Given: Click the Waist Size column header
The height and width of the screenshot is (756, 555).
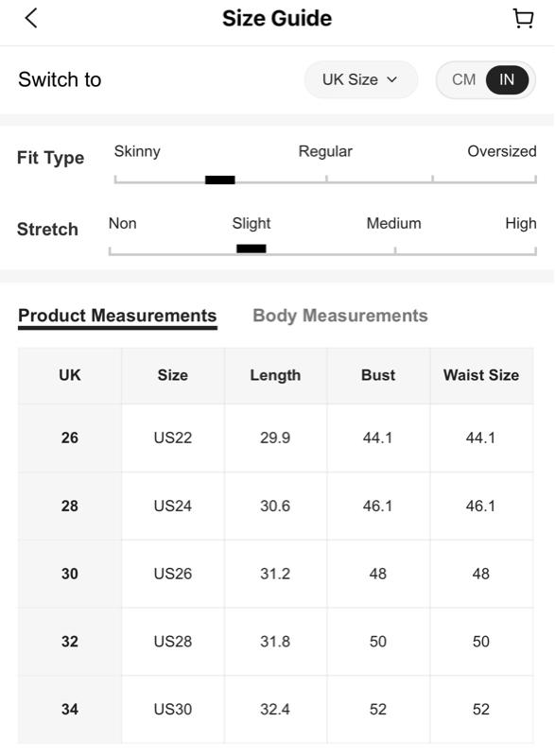Looking at the screenshot, I should coord(481,375).
